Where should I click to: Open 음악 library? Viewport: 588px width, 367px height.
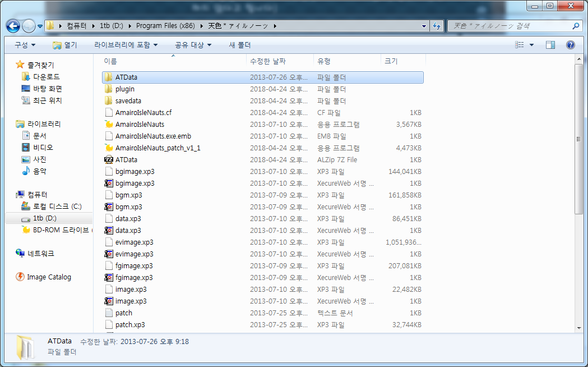[x=39, y=171]
